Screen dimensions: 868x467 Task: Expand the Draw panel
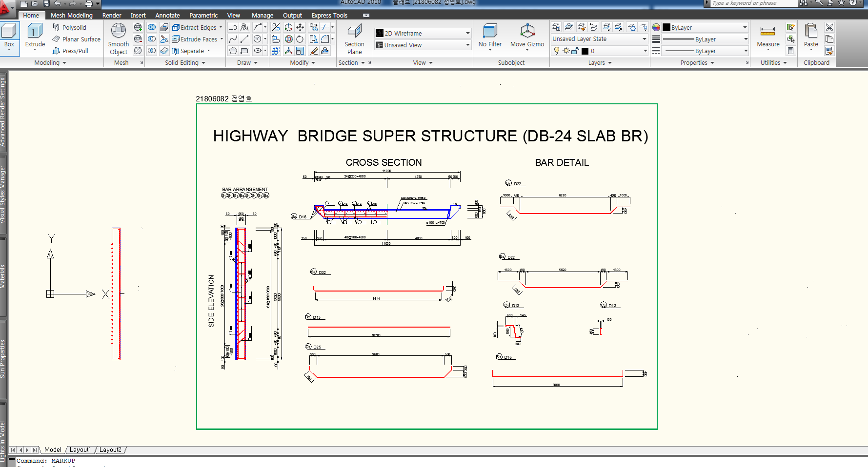247,62
